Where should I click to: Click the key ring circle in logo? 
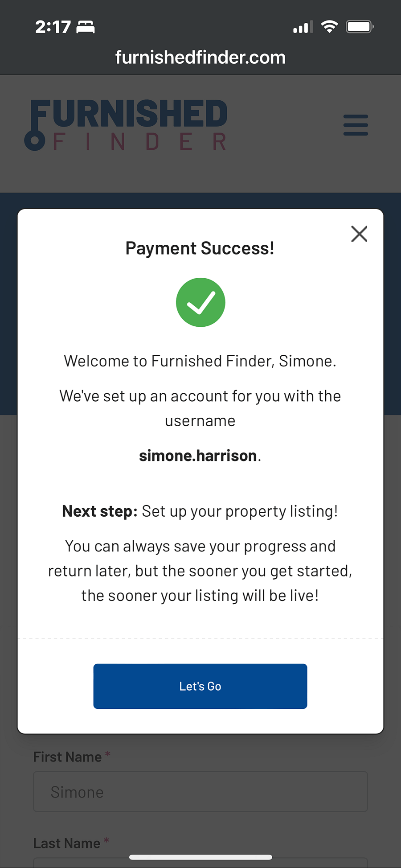click(x=34, y=141)
